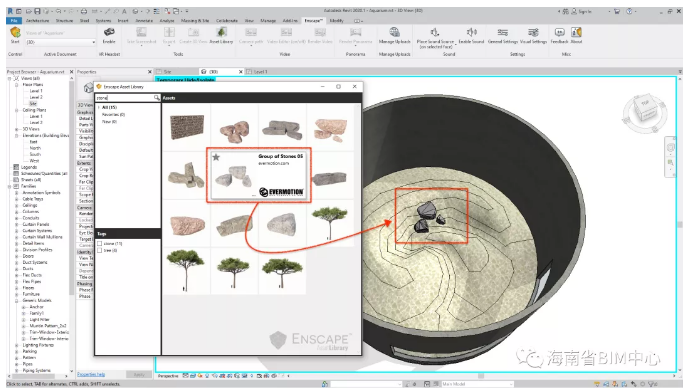Click the Save icon in quick access toolbar
This screenshot has width=694, height=390.
pyautogui.click(x=38, y=11)
